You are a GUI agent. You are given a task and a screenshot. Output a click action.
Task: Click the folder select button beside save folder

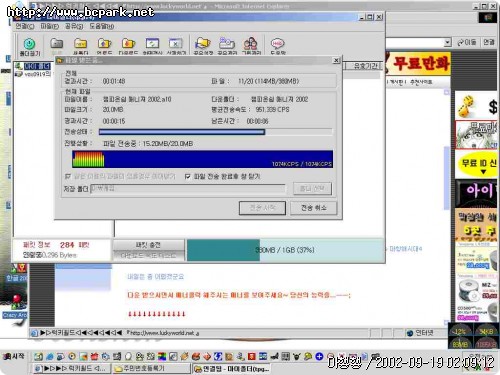tap(312, 189)
